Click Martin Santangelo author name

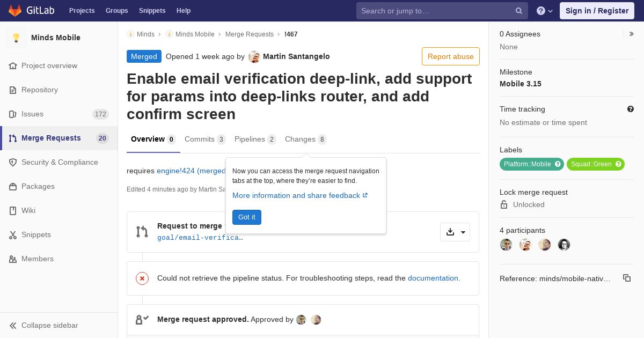296,56
